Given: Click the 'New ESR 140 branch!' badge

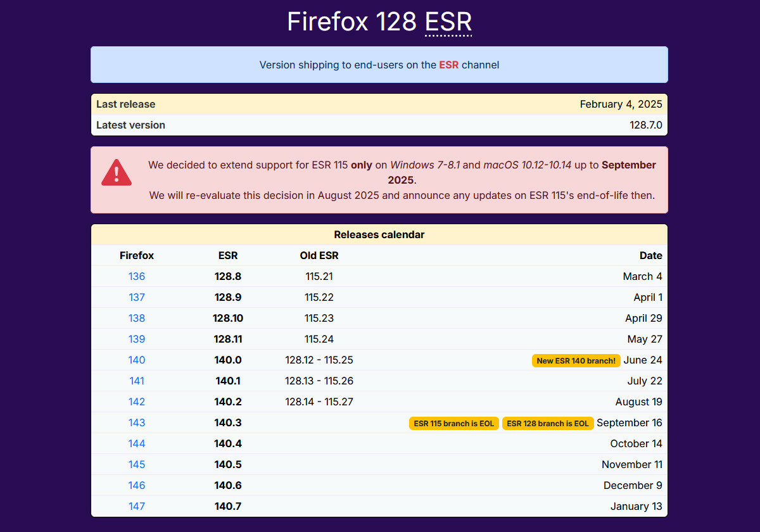Looking at the screenshot, I should [576, 360].
